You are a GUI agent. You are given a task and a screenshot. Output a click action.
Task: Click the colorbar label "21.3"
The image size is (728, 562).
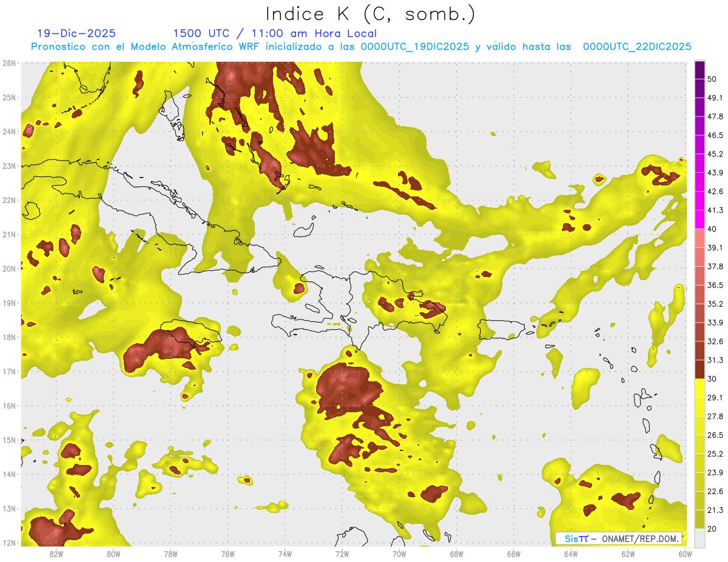click(x=715, y=510)
